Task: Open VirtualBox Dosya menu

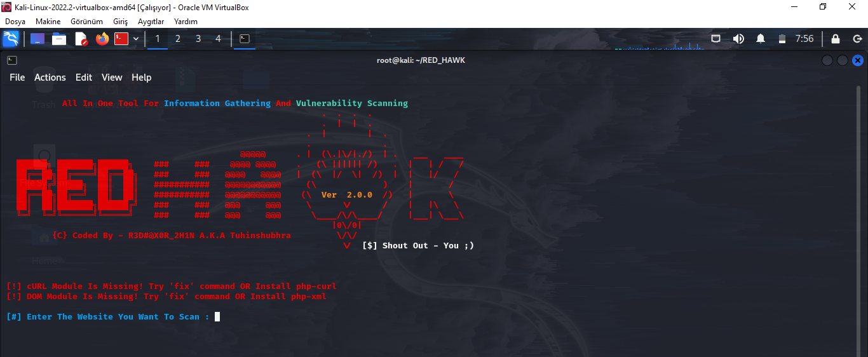Action: [x=15, y=22]
